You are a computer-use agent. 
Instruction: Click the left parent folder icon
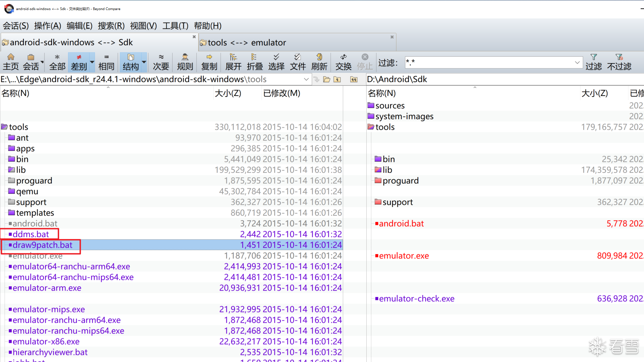point(337,79)
